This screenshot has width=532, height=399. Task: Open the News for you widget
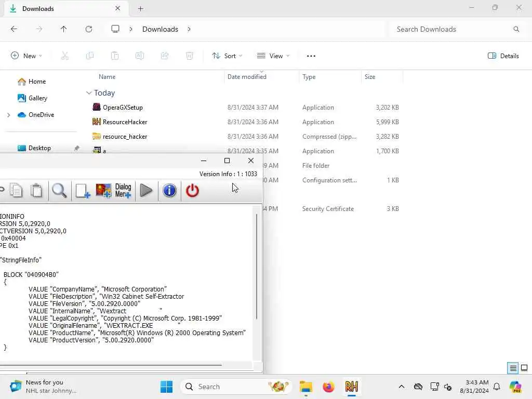coord(44,387)
